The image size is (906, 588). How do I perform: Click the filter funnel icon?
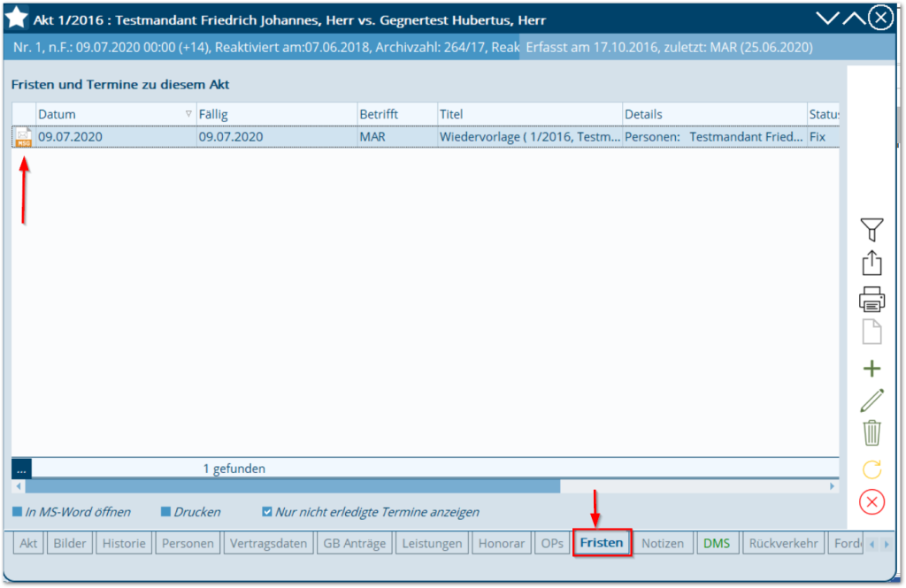(x=871, y=230)
